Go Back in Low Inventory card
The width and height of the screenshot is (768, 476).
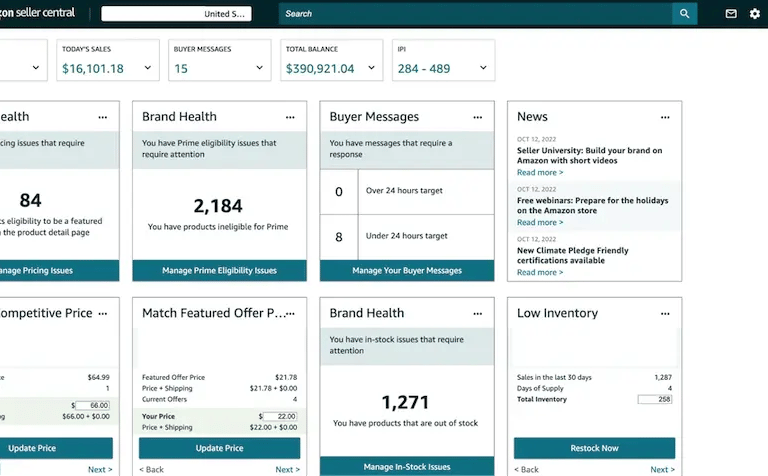pos(526,469)
